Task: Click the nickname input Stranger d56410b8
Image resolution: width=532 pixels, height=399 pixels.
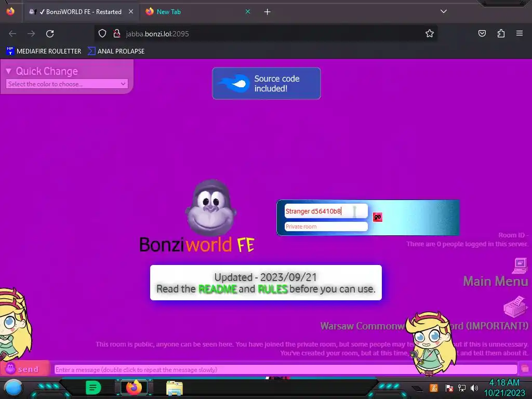Action: 326,211
